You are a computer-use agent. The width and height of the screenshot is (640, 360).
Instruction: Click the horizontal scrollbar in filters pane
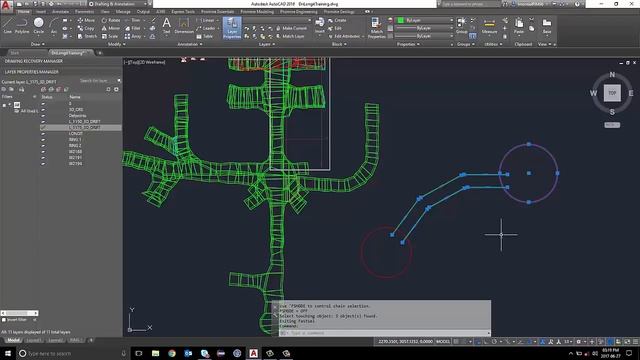point(19,313)
